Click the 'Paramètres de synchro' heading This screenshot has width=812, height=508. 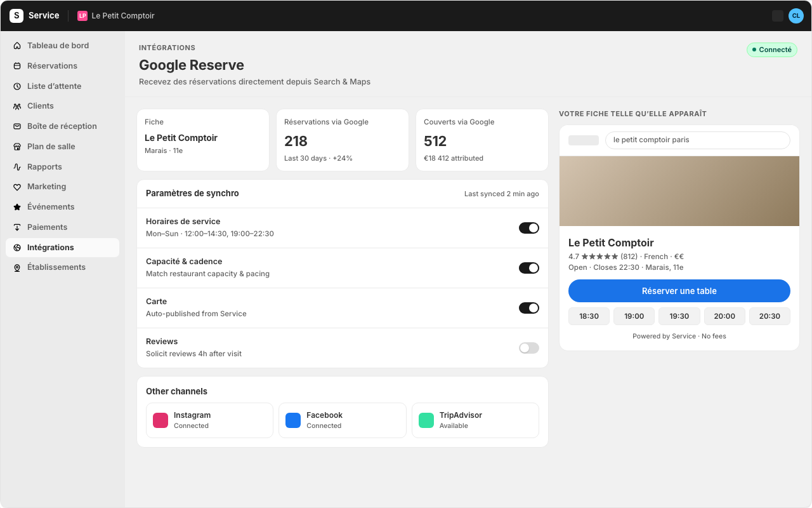[x=192, y=193]
